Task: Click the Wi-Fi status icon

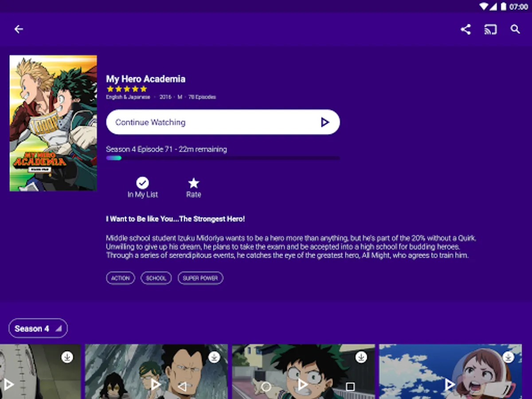Action: pos(484,7)
